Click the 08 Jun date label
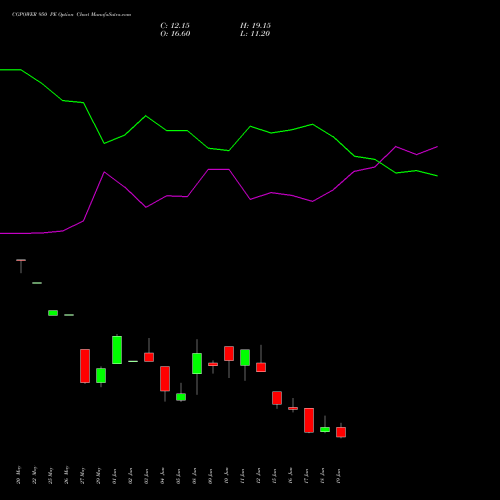The image size is (500, 500). coord(194,476)
